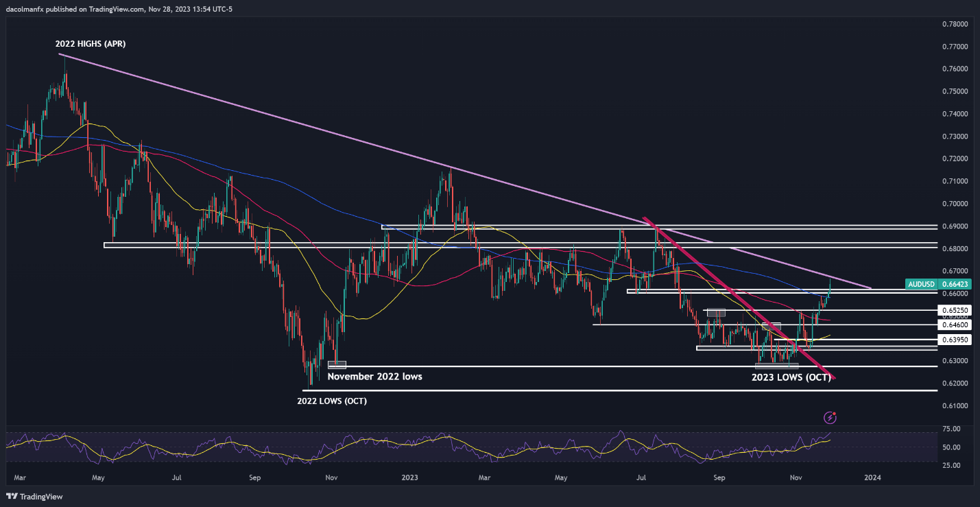Image resolution: width=980 pixels, height=507 pixels.
Task: Select the 'November 2022 lows' annotation
Action: [x=375, y=377]
